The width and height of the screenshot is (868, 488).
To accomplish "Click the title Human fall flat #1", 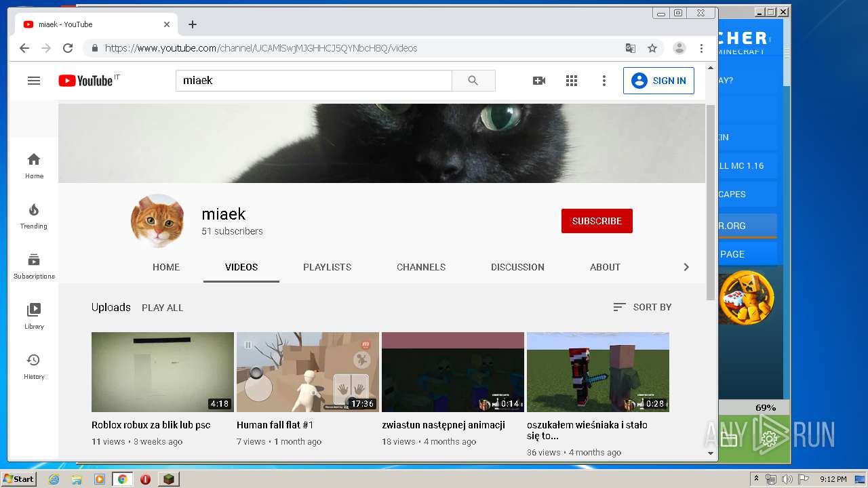I will point(275,425).
